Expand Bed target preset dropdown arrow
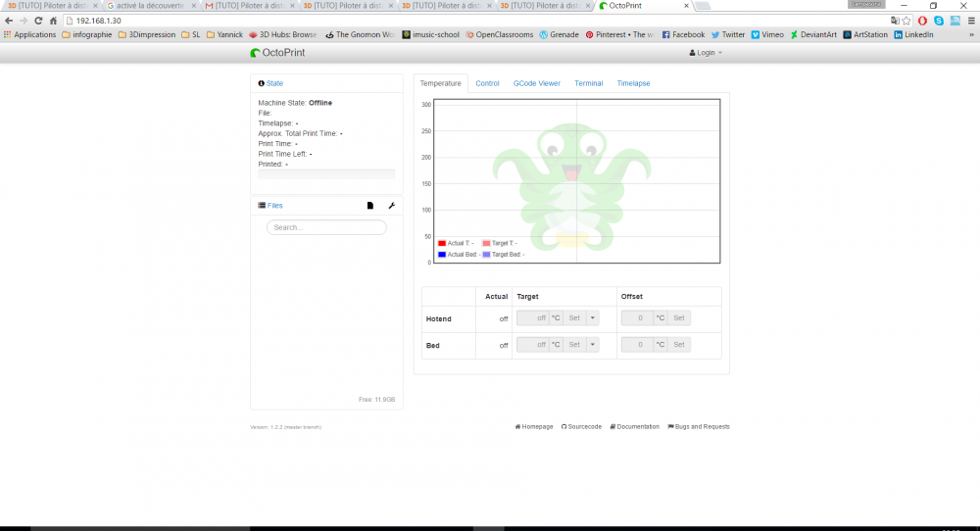 pos(593,345)
